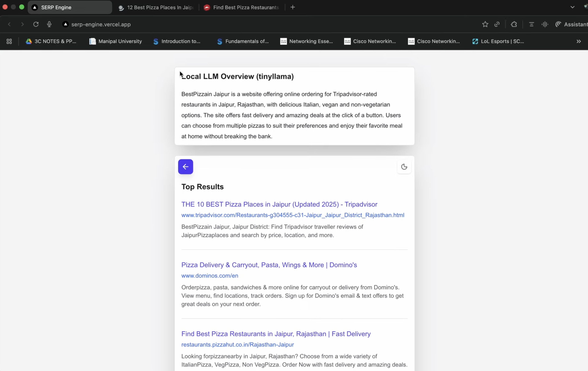Click the audio equalizer icon in the toolbar
588x371 pixels.
click(545, 24)
